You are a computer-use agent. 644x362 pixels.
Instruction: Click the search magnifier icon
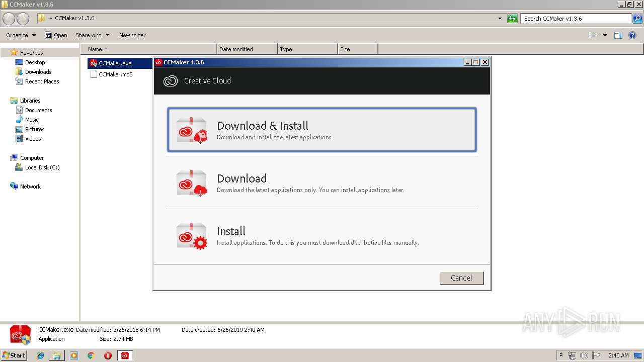coord(637,19)
